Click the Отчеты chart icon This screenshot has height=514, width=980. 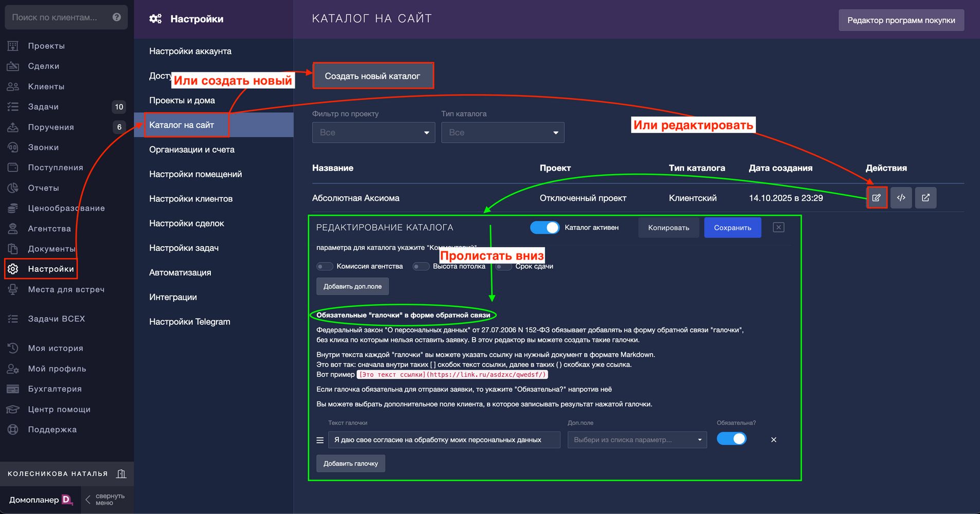[x=13, y=188]
